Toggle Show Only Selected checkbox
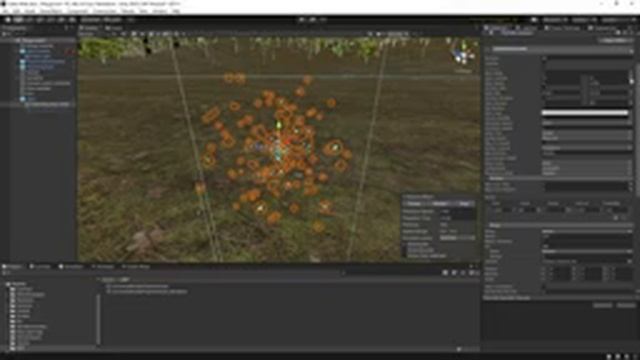This screenshot has width=640, height=360. [x=405, y=256]
